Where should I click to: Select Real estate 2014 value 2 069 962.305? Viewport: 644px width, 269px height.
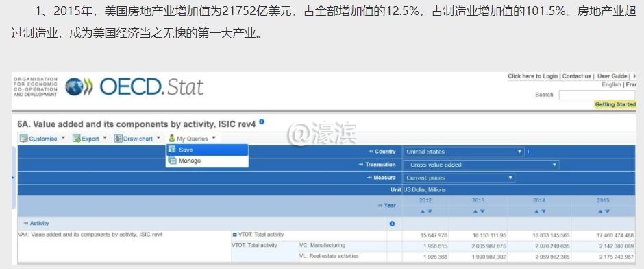[552, 257]
